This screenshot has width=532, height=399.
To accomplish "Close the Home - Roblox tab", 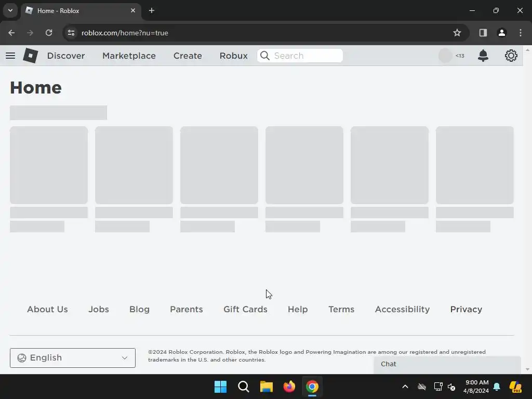I will click(133, 10).
